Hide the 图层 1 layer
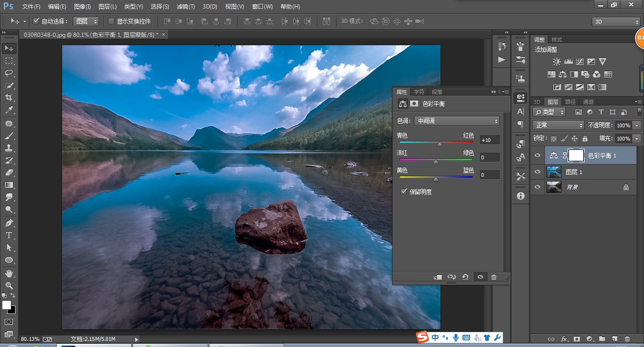This screenshot has width=644, height=347. (x=537, y=172)
